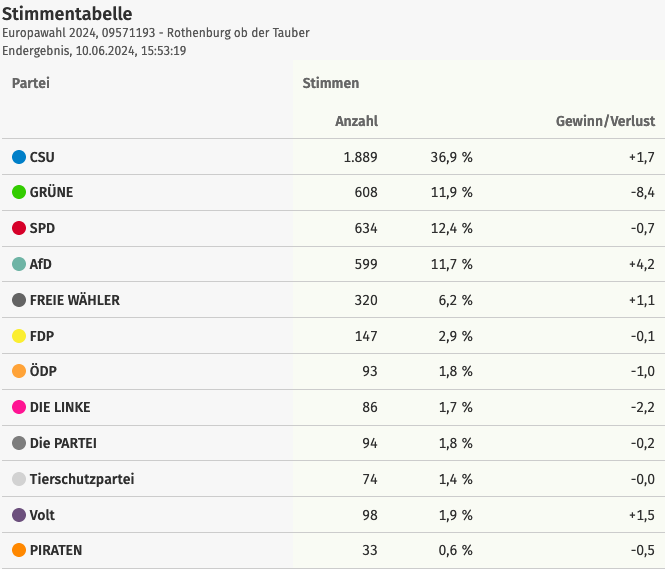Select the Partei column header
Image resolution: width=665 pixels, height=569 pixels.
(30, 83)
